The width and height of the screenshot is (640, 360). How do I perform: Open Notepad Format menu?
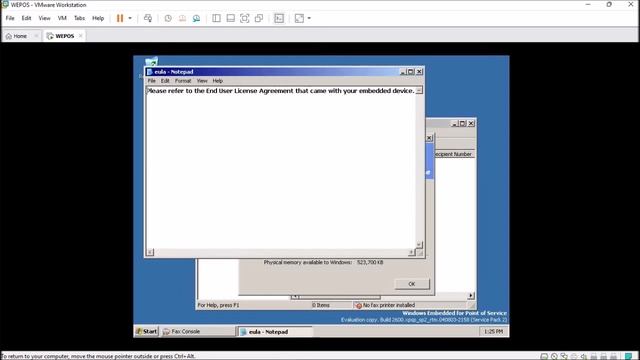coord(183,81)
